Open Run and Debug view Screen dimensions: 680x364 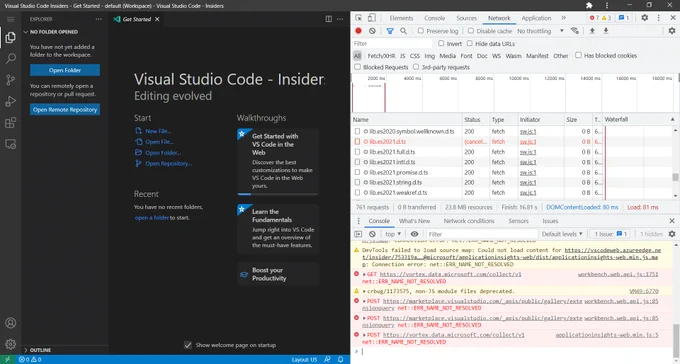click(x=10, y=101)
